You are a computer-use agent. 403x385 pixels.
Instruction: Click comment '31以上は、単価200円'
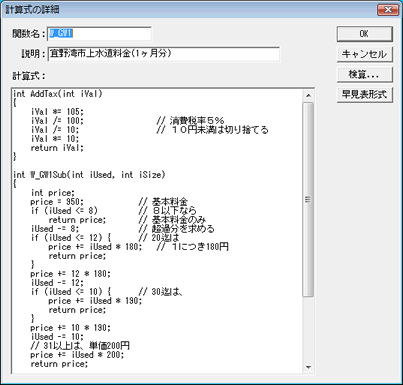(80, 346)
